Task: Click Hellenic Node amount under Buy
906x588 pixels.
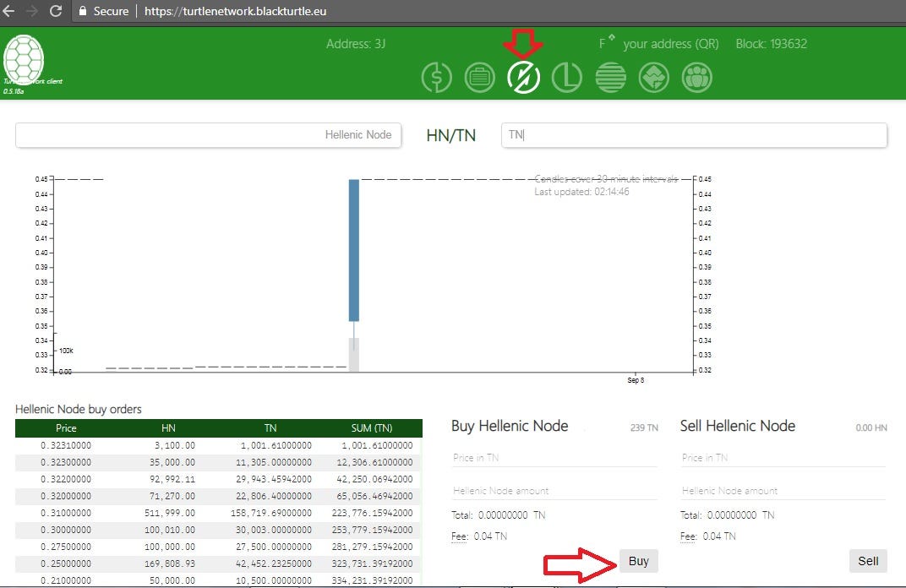Action: pyautogui.click(x=554, y=491)
